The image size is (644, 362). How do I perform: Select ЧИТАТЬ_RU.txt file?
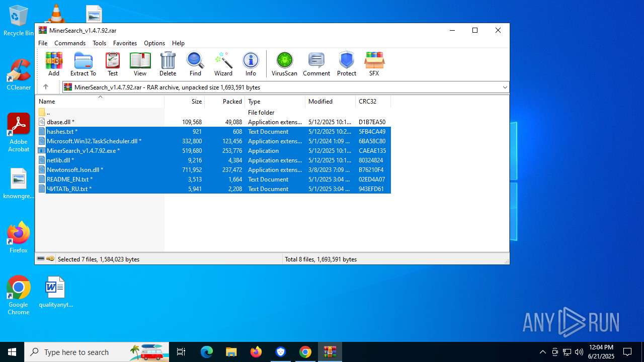click(213, 189)
